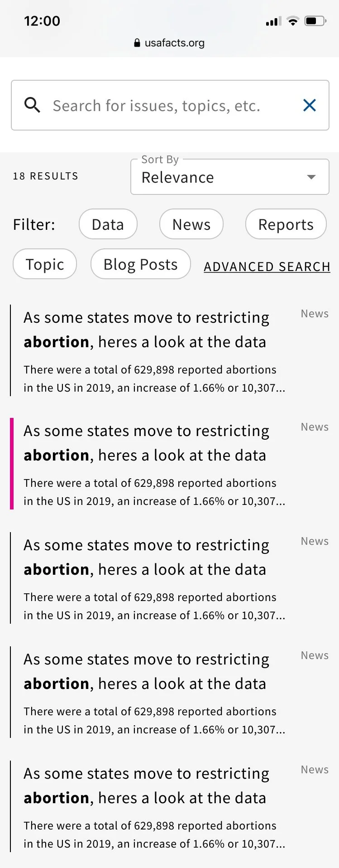Screen dimensions: 339x868
Task: Tap the usafacts.org address bar URL
Action: (175, 43)
